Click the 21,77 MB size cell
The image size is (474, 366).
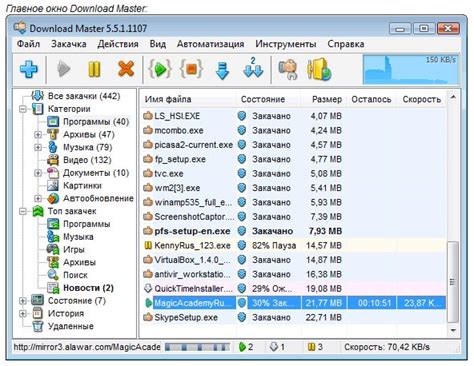coord(324,303)
